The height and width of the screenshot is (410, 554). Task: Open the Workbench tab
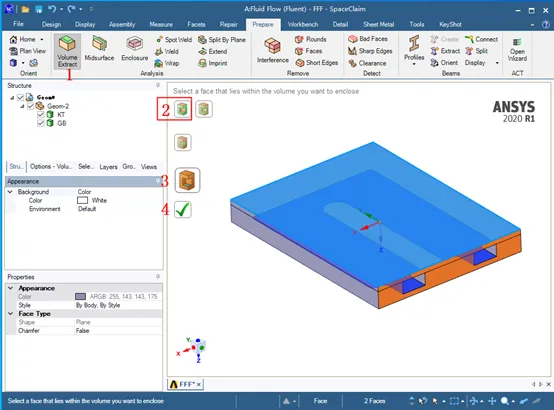point(303,24)
